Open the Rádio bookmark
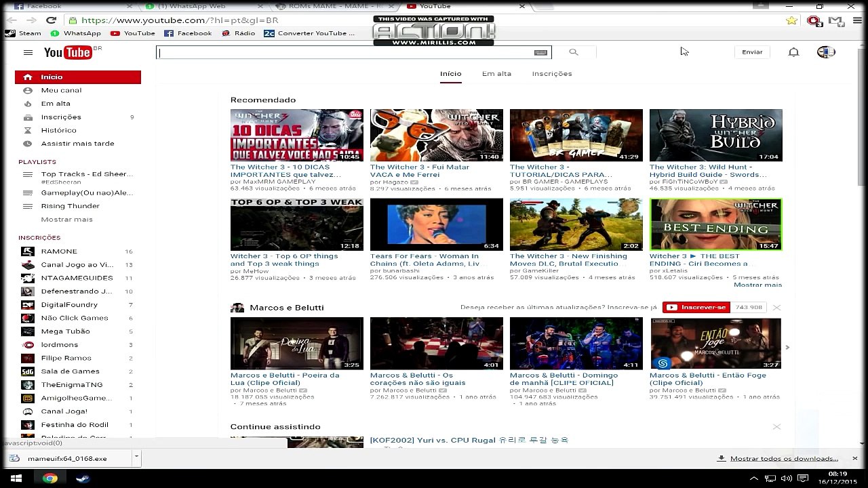The height and width of the screenshot is (488, 868). tap(239, 33)
